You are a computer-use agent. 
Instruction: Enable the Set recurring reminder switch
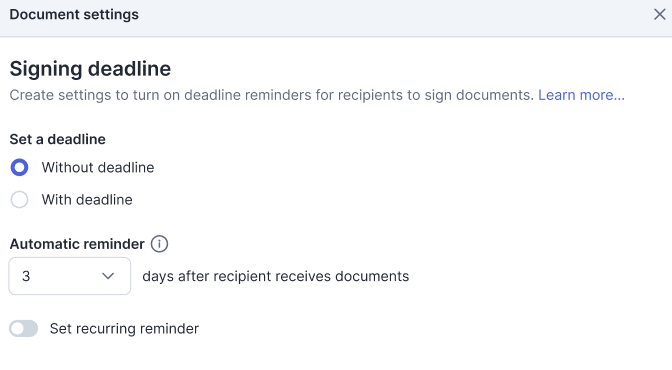(x=24, y=329)
